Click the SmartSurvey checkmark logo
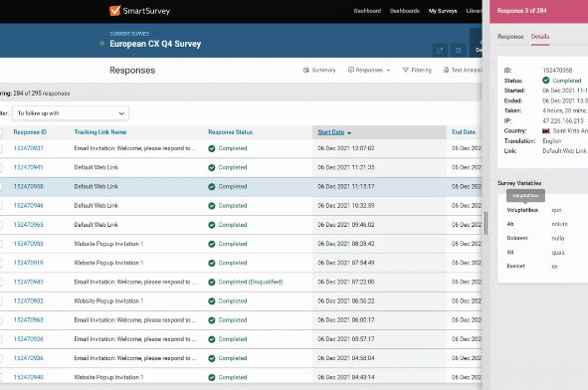 [114, 11]
